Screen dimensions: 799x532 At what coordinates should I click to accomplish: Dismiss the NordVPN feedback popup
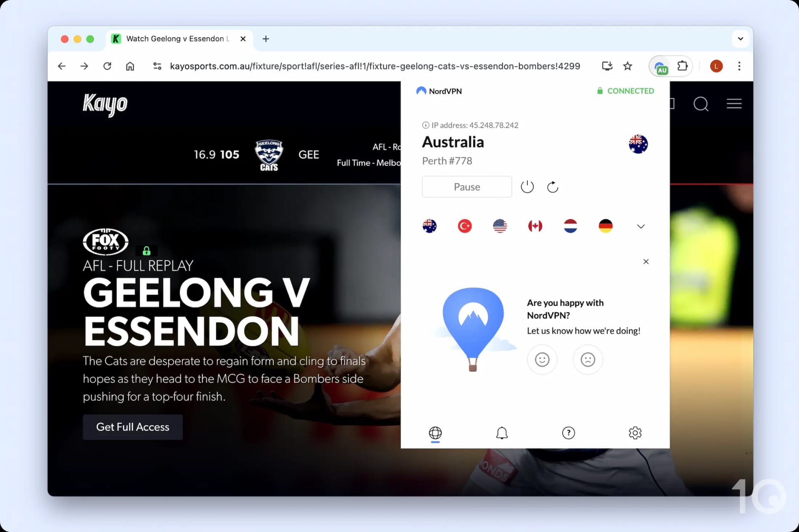pyautogui.click(x=645, y=261)
